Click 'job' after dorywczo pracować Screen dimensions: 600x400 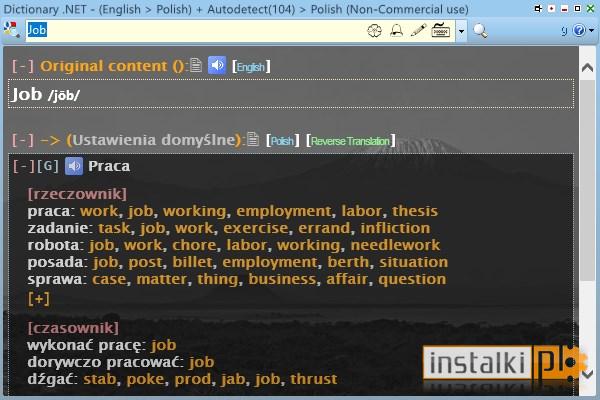point(201,362)
